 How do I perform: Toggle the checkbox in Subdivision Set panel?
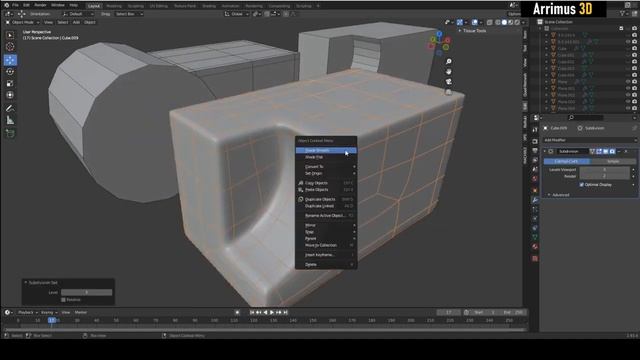coord(63,300)
